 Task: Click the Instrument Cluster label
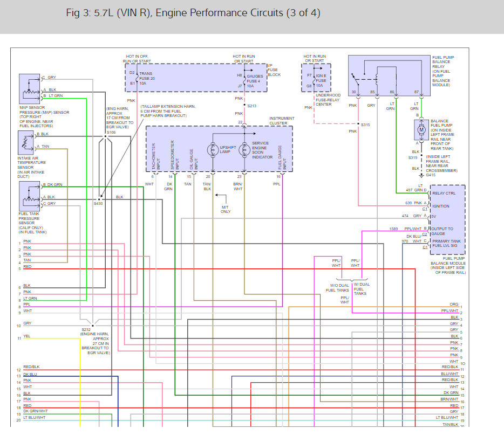[x=282, y=120]
